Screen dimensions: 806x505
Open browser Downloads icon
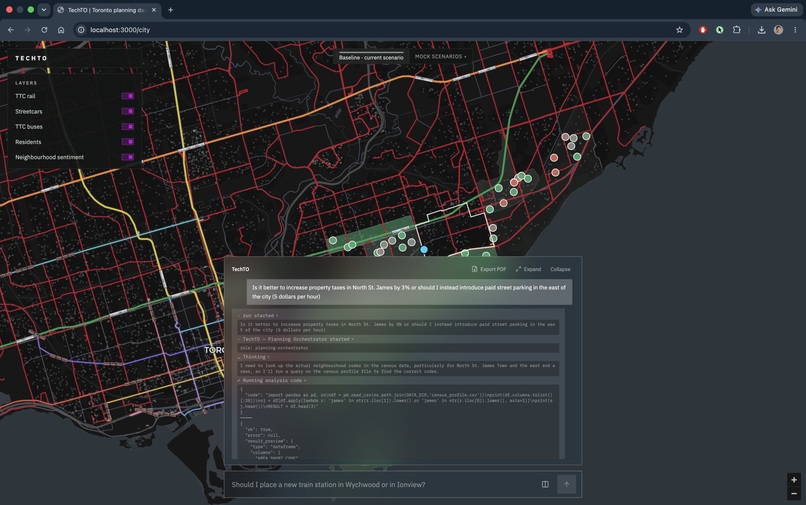point(761,30)
